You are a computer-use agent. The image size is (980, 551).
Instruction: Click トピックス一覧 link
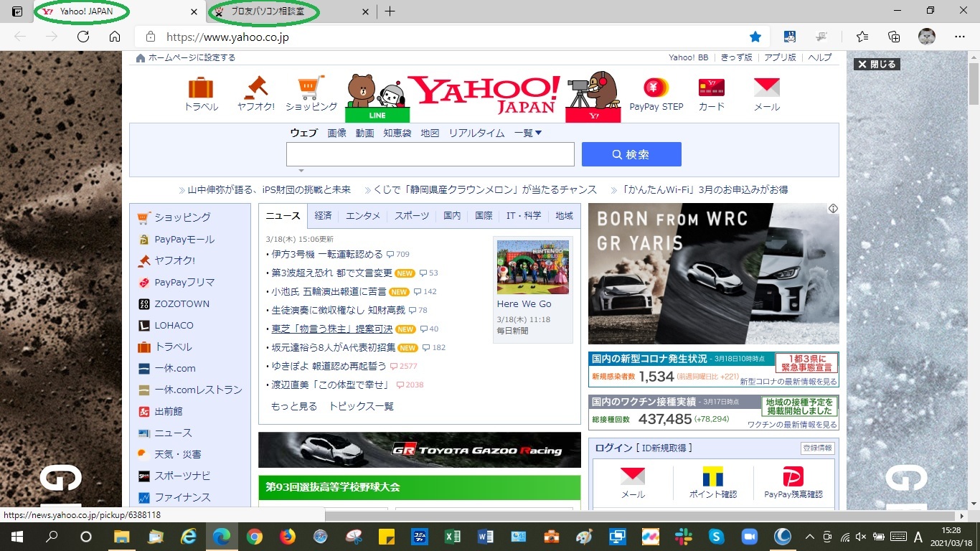362,406
